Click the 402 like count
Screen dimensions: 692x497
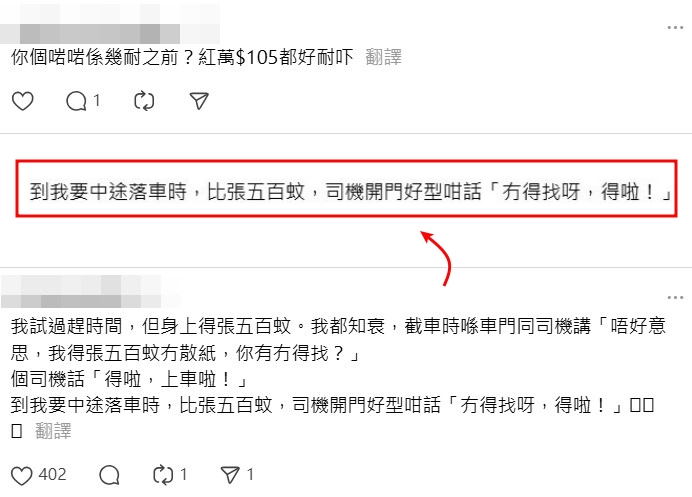coord(53,475)
